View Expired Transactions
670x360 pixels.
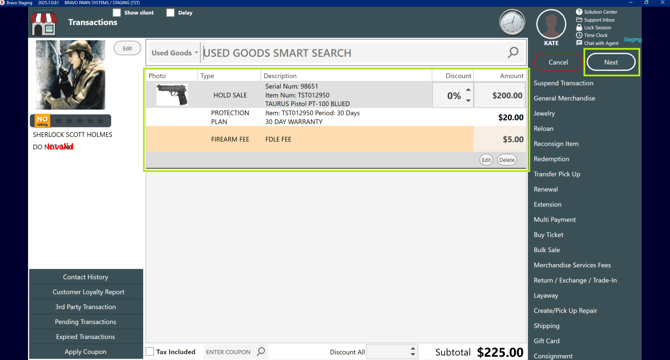85,337
